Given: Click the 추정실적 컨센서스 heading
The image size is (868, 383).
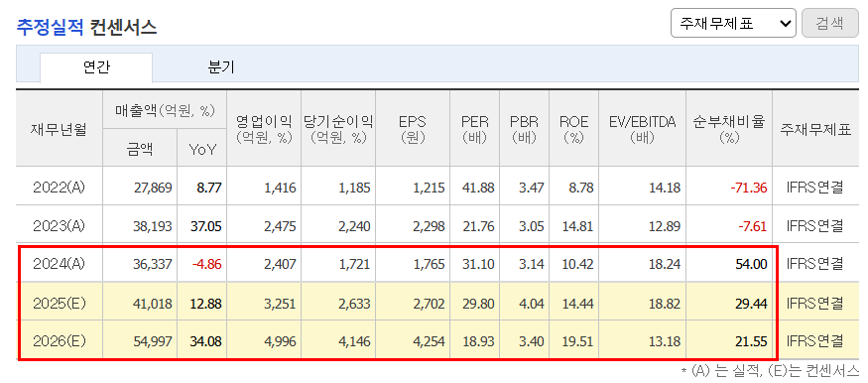Looking at the screenshot, I should tap(87, 27).
